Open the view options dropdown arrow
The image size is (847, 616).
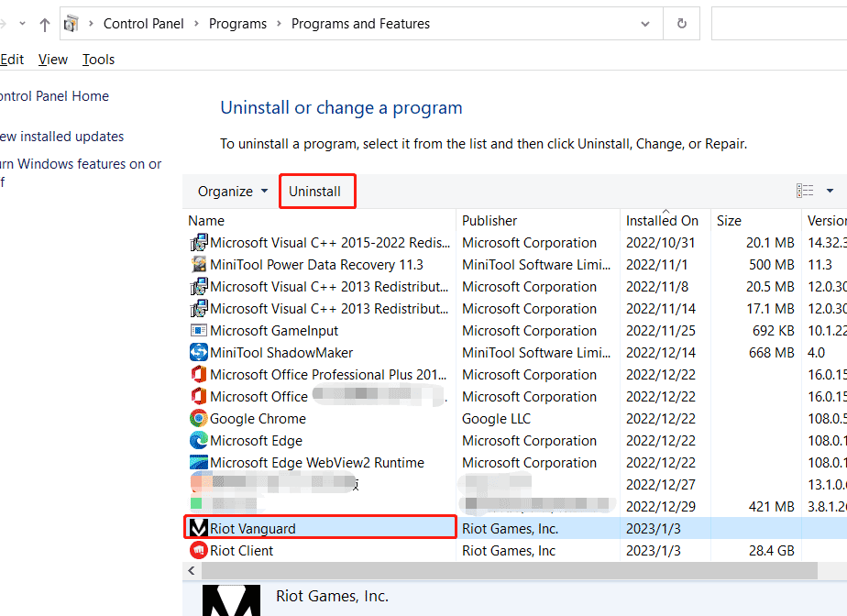(x=830, y=191)
